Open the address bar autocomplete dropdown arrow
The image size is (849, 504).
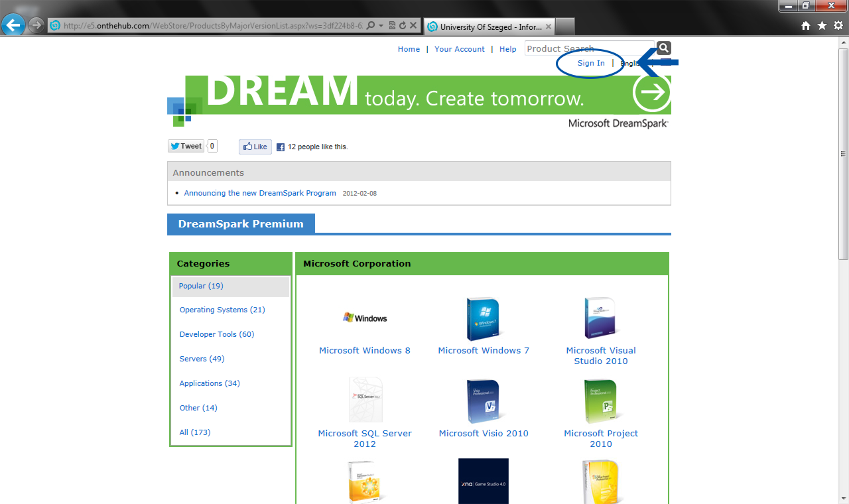(381, 26)
